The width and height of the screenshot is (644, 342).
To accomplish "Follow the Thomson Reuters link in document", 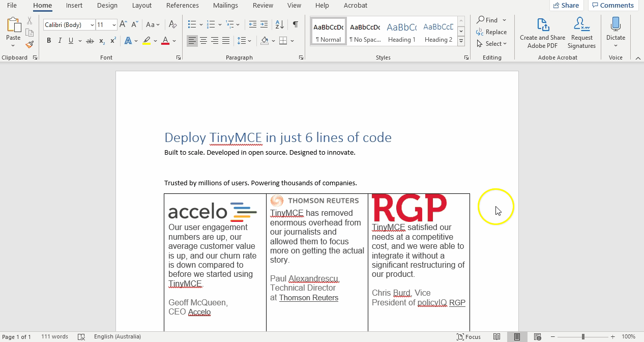I will pos(309,298).
